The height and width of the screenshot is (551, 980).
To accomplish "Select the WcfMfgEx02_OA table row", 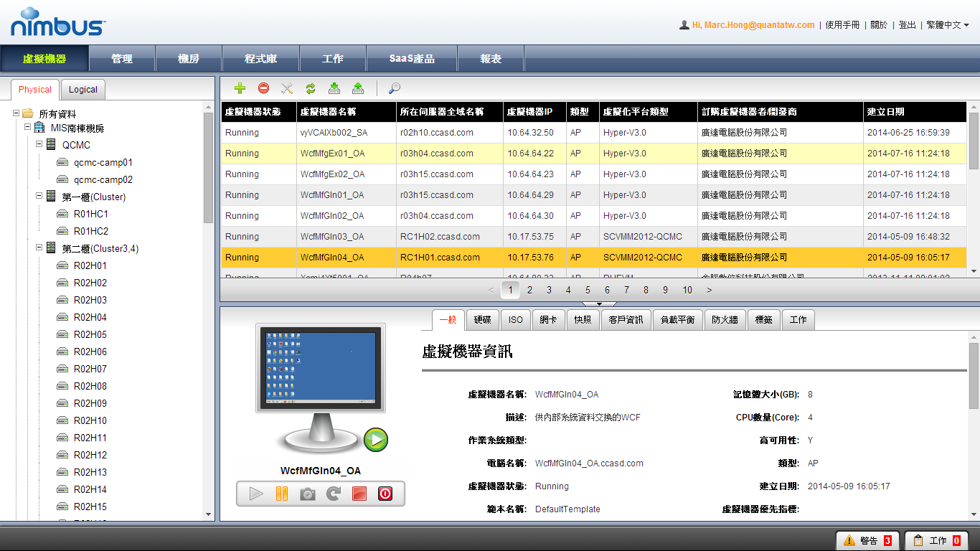I will (332, 174).
